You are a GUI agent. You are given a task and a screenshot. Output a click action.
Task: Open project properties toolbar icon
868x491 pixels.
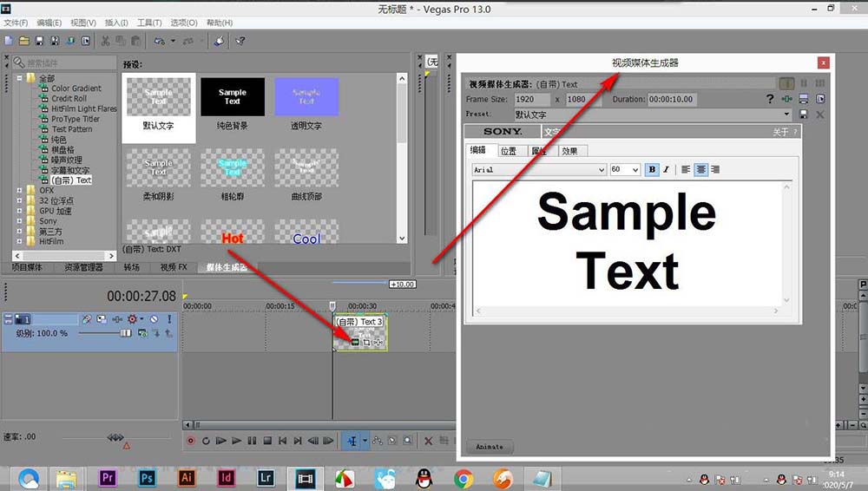point(86,41)
